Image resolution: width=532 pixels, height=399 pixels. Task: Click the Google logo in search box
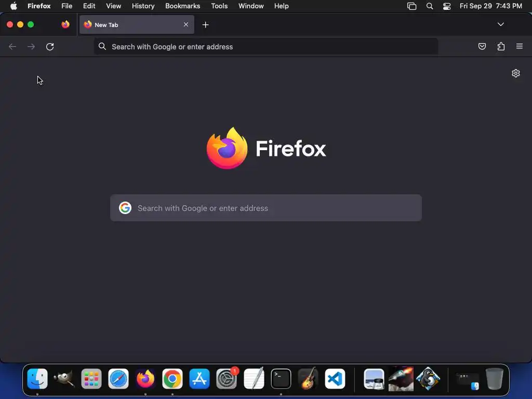coord(125,208)
